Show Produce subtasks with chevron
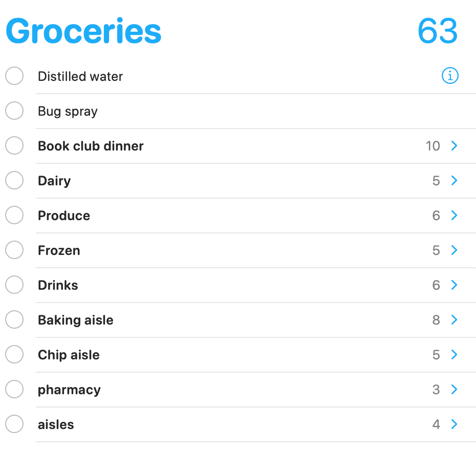Screen dimensions: 476x471 tap(454, 216)
